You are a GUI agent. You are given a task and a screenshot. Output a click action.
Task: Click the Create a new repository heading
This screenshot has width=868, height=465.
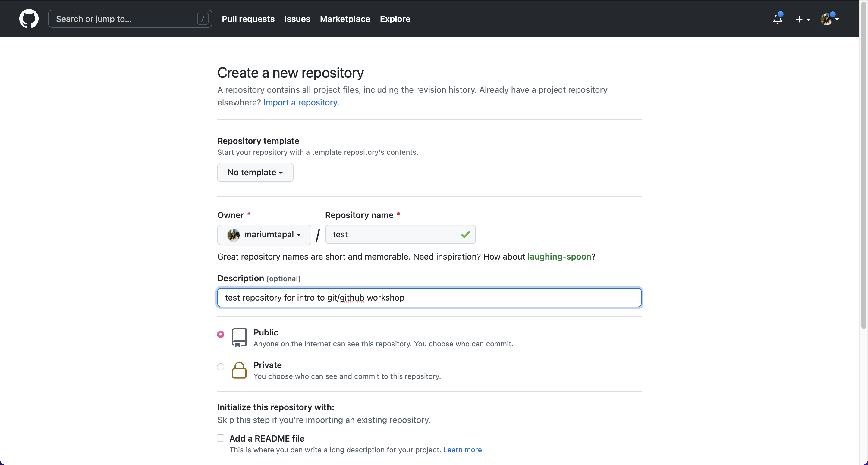point(291,73)
